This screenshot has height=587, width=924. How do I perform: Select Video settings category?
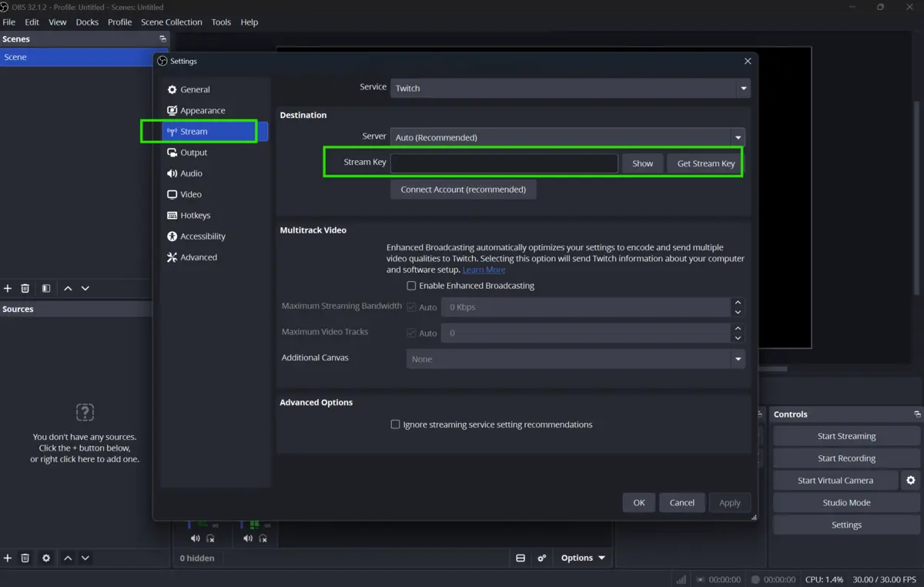point(216,194)
